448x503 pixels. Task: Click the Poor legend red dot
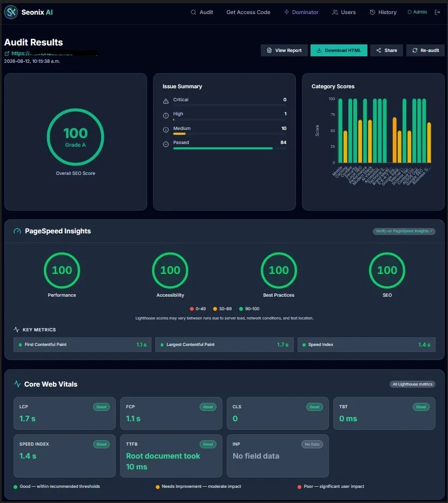point(299,487)
